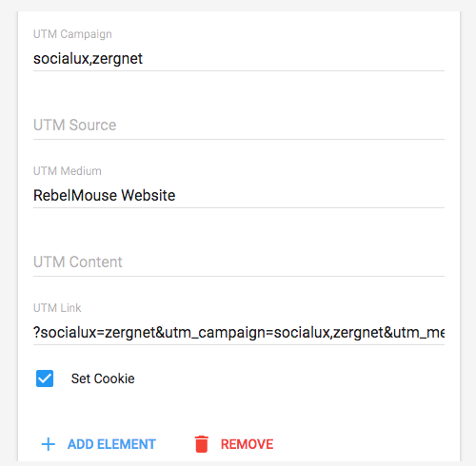Click the red trash can icon

pyautogui.click(x=202, y=444)
